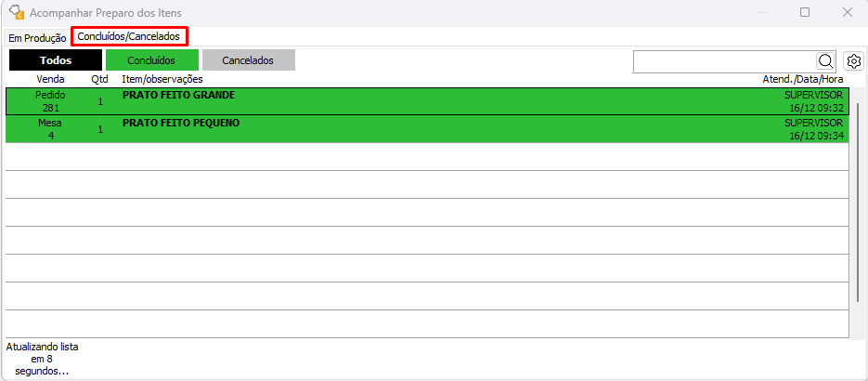The width and height of the screenshot is (868, 381).
Task: Filter by the green Concluídos button
Action: (x=151, y=60)
